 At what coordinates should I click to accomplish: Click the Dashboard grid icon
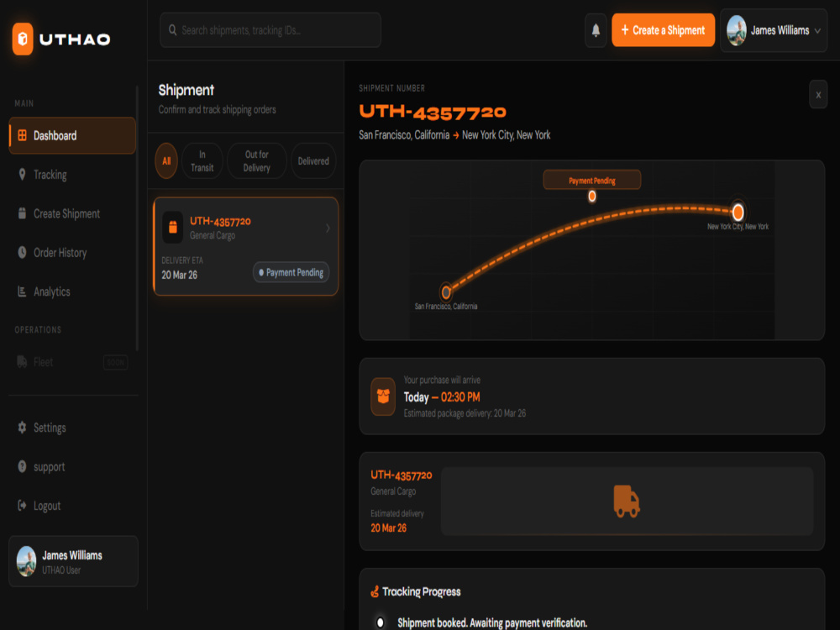[x=22, y=135]
